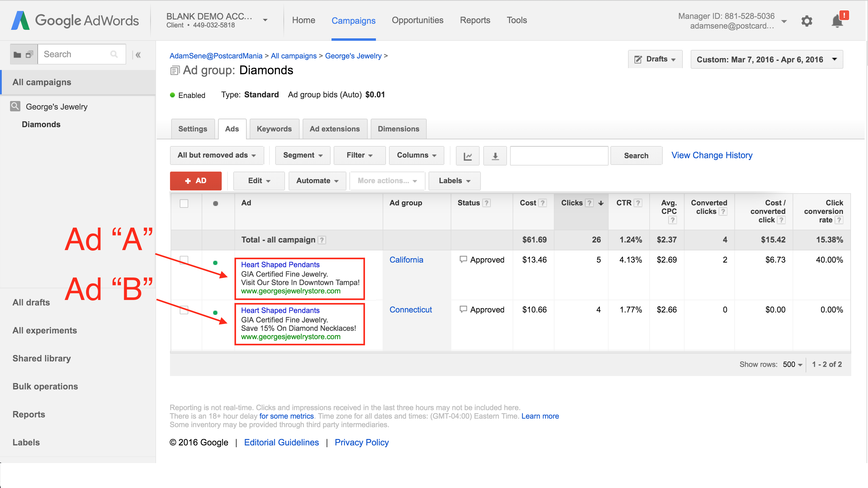
Task: Switch to the Ad extensions tab
Action: tap(335, 129)
